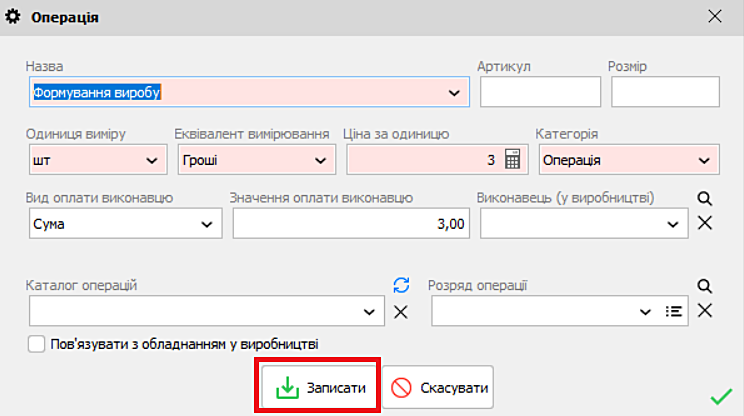Click green checkmark in bottom corner
This screenshot has height=416, width=744.
click(x=720, y=397)
